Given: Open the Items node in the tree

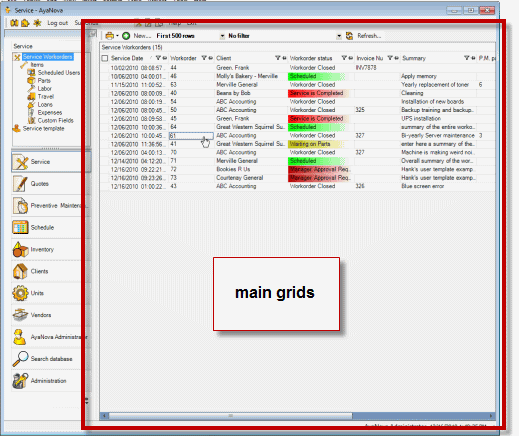Looking at the screenshot, I should 37,65.
